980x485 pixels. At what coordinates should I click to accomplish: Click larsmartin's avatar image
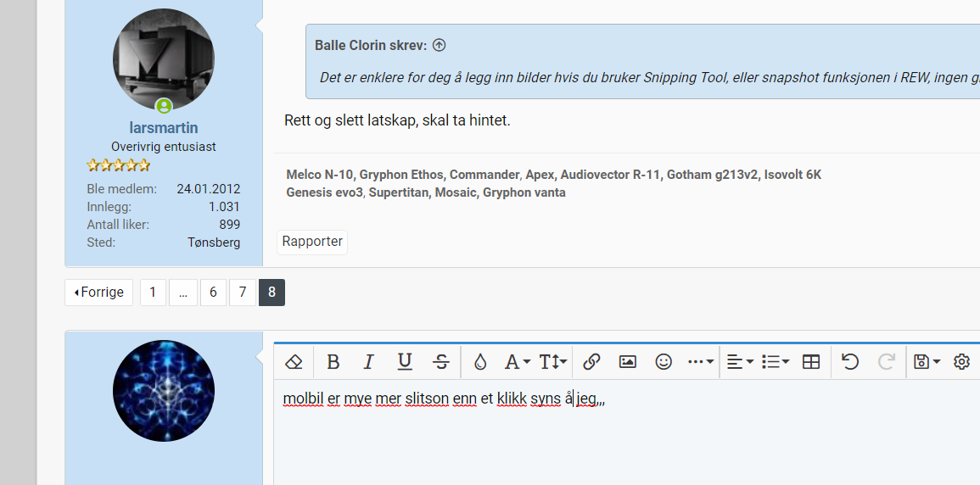click(164, 60)
